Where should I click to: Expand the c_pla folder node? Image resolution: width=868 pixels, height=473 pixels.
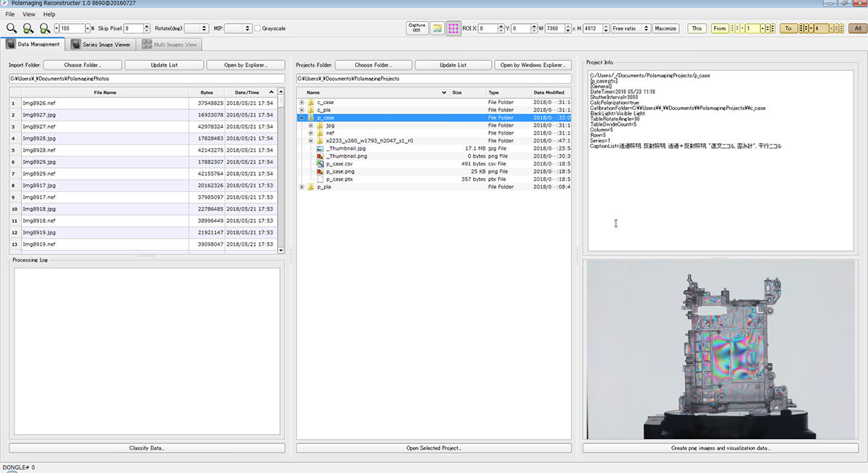[302, 110]
